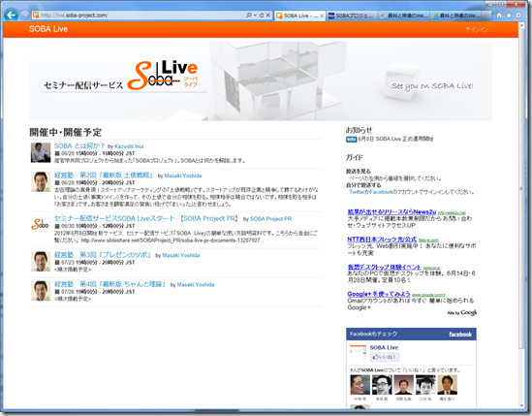Open the 仮想デスクトップ体験イベント ad link
This screenshot has height=416, width=532.
(384, 268)
